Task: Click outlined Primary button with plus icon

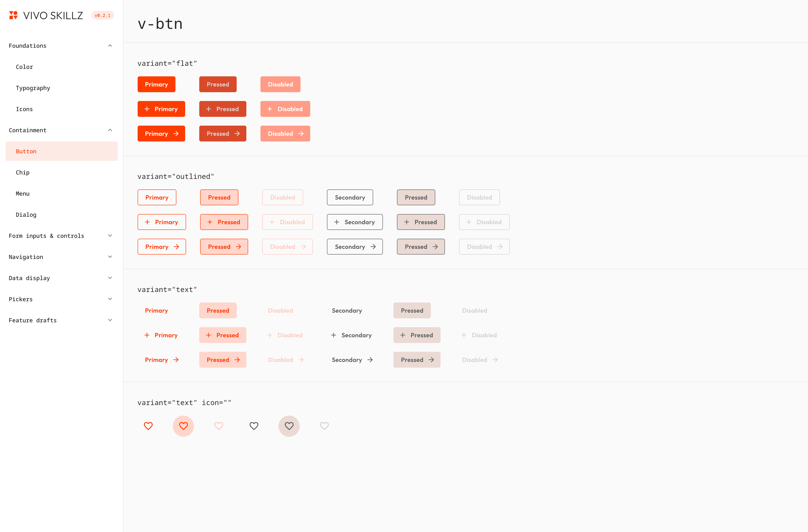Action: click(162, 222)
